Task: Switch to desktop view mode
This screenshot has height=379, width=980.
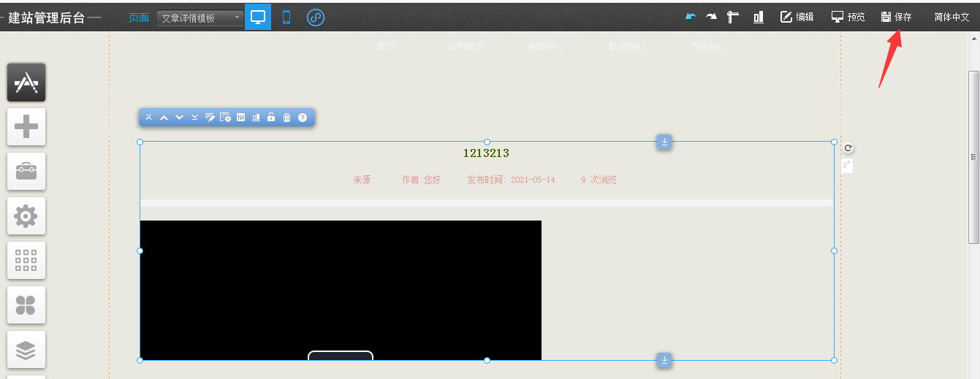Action: click(258, 18)
